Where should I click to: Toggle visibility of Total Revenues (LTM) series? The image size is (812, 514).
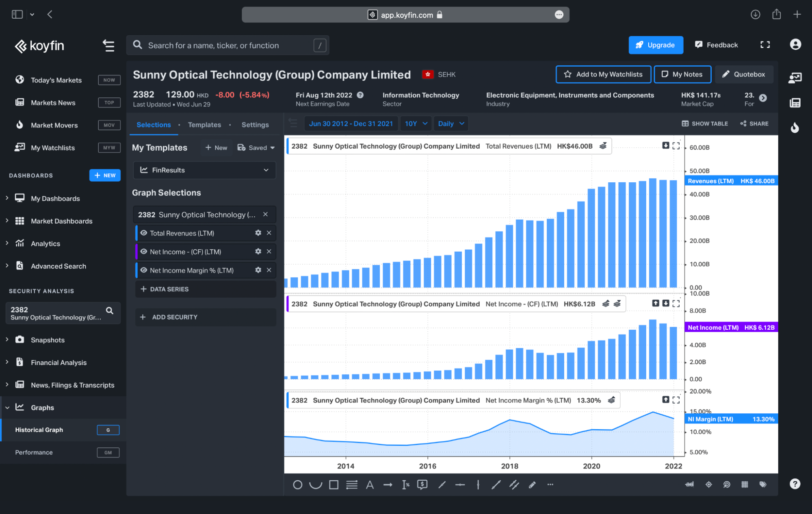143,233
